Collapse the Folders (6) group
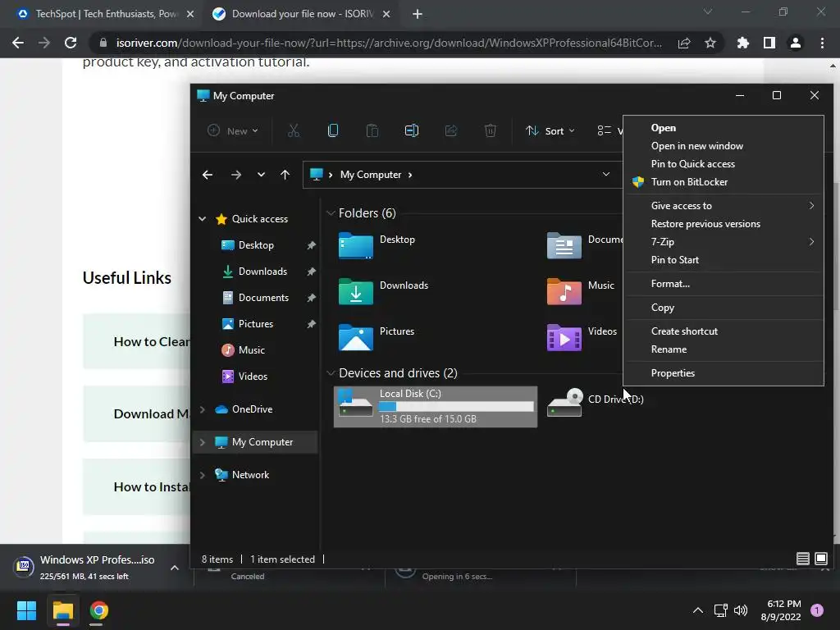840x630 pixels. (x=331, y=213)
